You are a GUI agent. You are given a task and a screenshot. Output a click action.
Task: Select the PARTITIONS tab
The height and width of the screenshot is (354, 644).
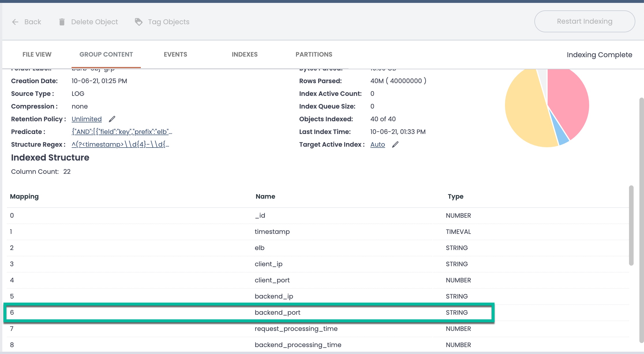(314, 55)
